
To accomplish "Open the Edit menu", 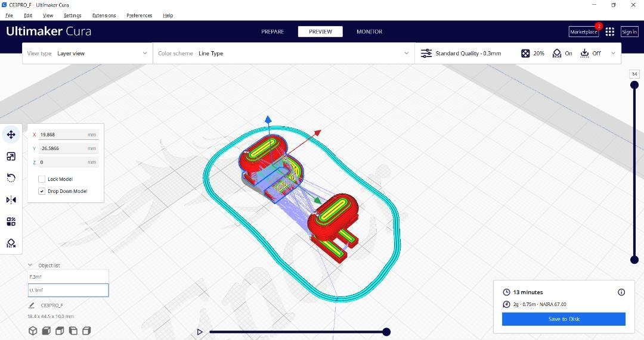I will [x=28, y=15].
